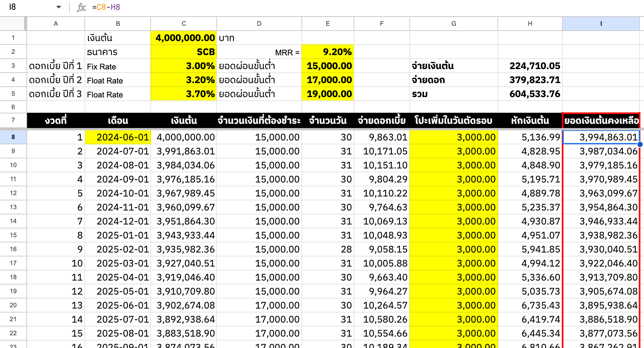
Task: Select column A header
Action: click(56, 23)
